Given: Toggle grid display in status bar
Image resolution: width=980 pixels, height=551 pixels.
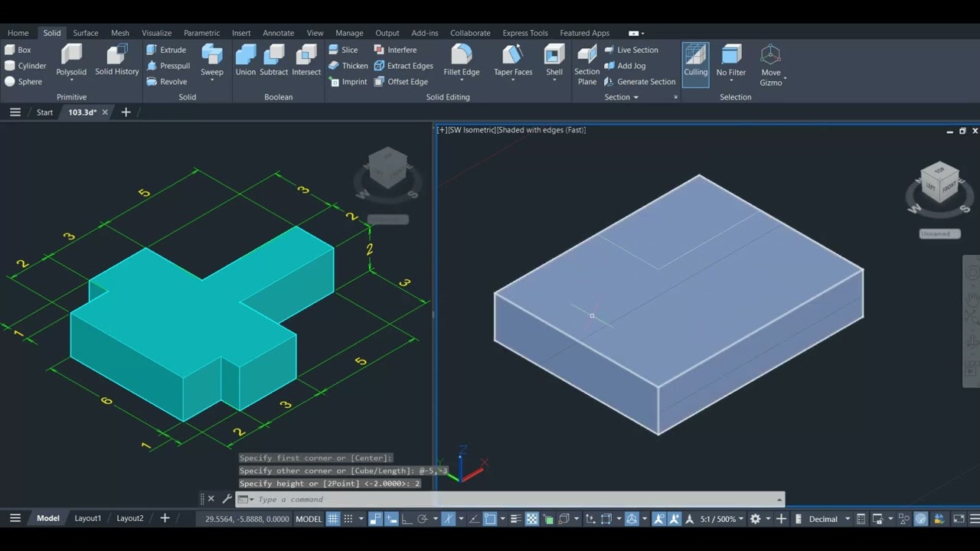Looking at the screenshot, I should pyautogui.click(x=333, y=519).
